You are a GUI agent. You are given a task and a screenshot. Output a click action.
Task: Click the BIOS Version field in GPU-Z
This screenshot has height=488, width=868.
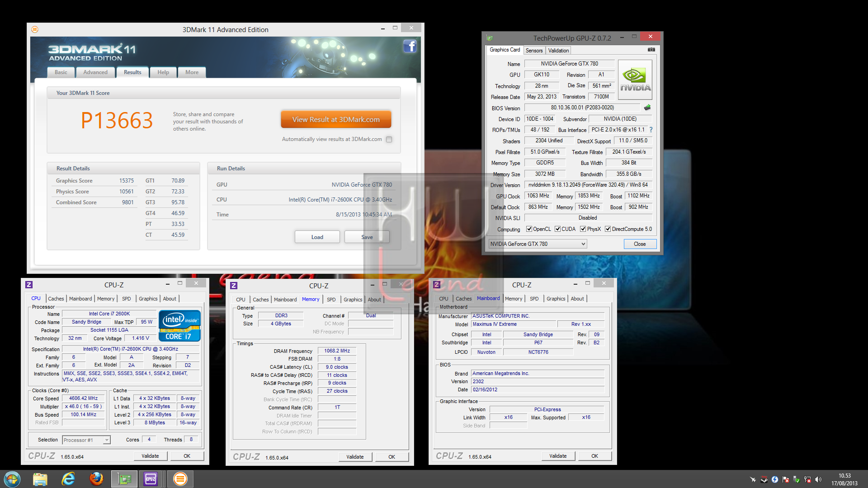tap(582, 108)
